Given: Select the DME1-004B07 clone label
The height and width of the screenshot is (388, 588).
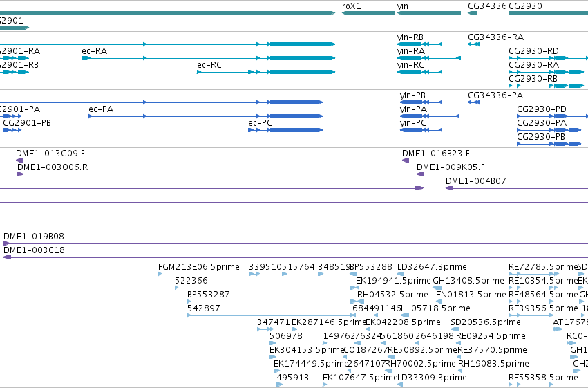Looking at the screenshot, I should click(x=475, y=181).
